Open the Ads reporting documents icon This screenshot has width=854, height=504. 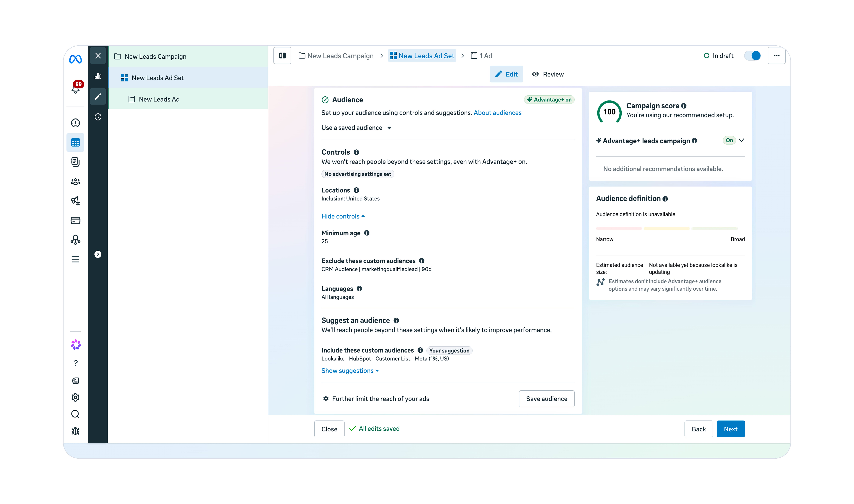click(x=75, y=162)
